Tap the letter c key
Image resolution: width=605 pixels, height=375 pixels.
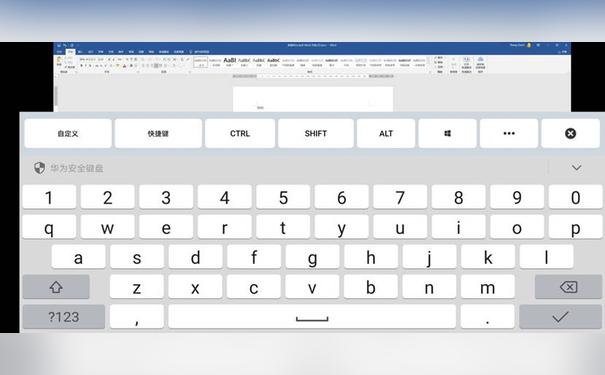pos(253,287)
